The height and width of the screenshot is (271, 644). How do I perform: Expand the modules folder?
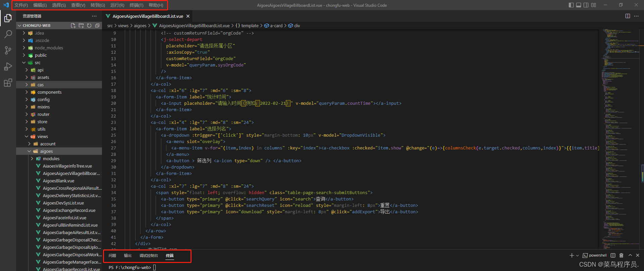59,159
